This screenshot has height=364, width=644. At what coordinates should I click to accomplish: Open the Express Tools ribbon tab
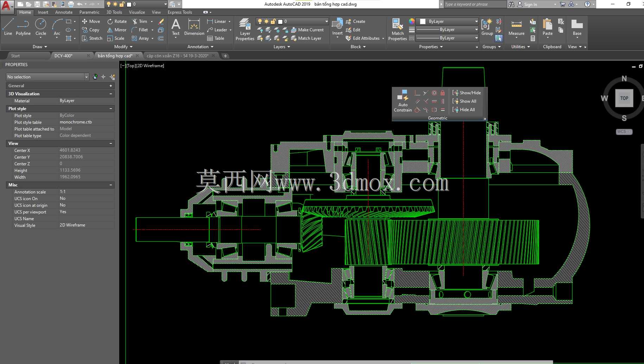[x=180, y=12]
